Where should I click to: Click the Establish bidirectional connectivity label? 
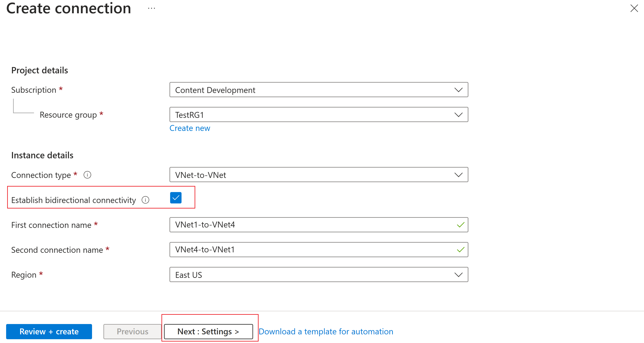[x=73, y=200]
